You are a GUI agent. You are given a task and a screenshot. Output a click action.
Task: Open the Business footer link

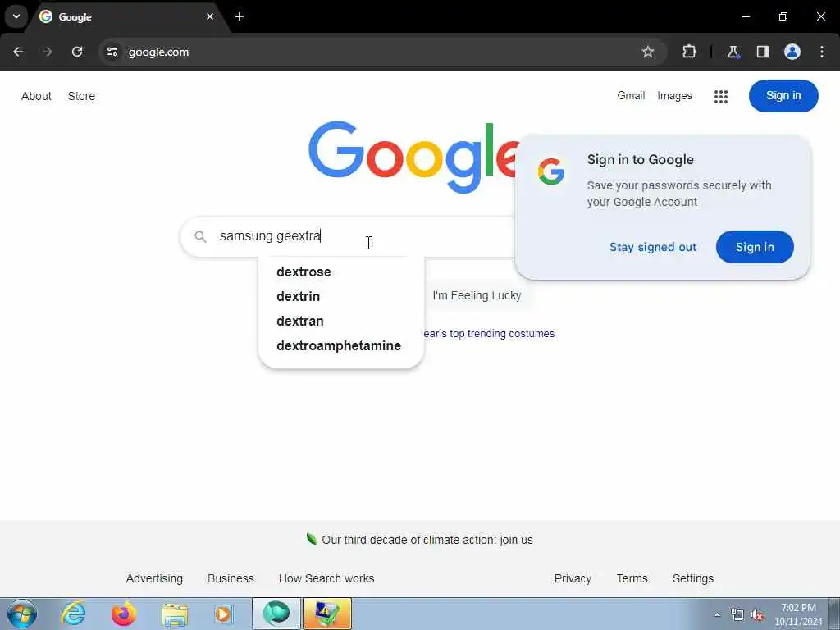pyautogui.click(x=231, y=578)
